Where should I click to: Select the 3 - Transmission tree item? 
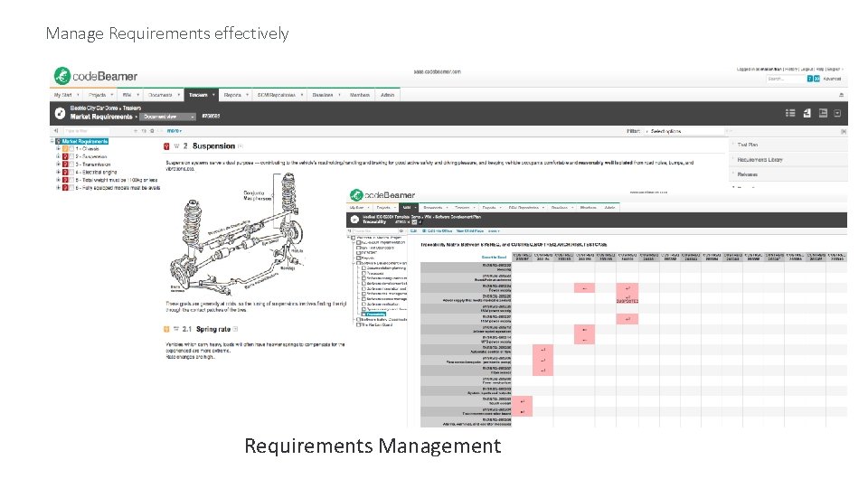(x=93, y=164)
